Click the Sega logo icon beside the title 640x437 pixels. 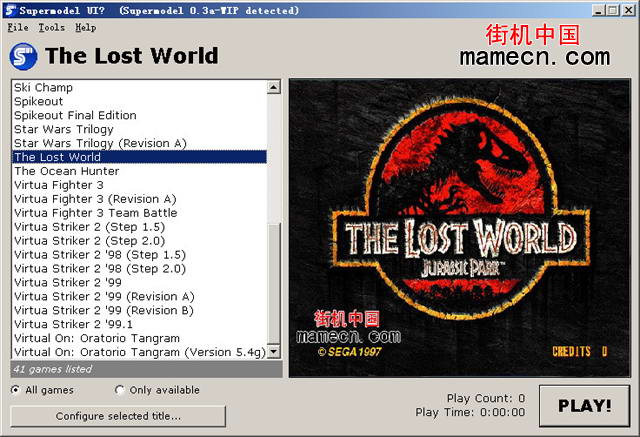(x=23, y=55)
